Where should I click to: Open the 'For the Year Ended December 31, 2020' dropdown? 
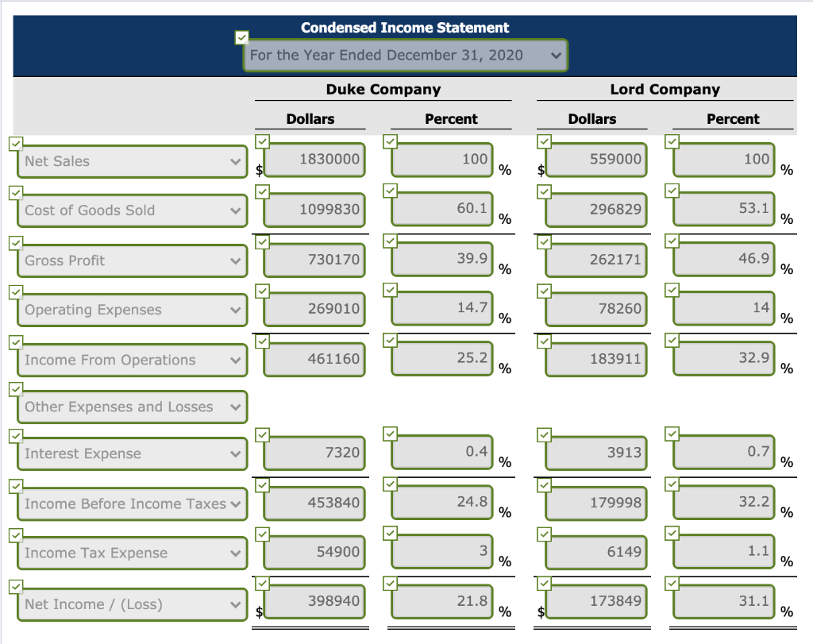[x=406, y=55]
